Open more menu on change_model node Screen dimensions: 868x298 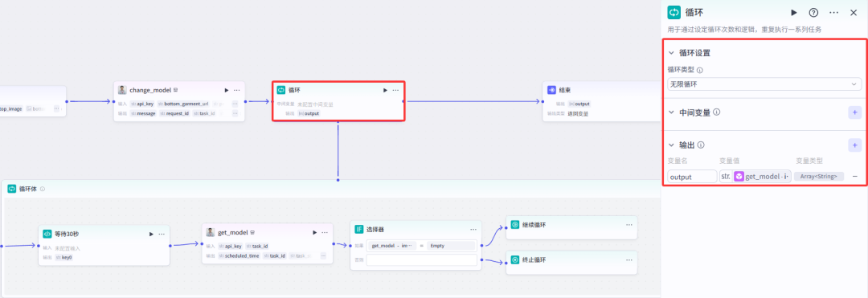pos(236,90)
